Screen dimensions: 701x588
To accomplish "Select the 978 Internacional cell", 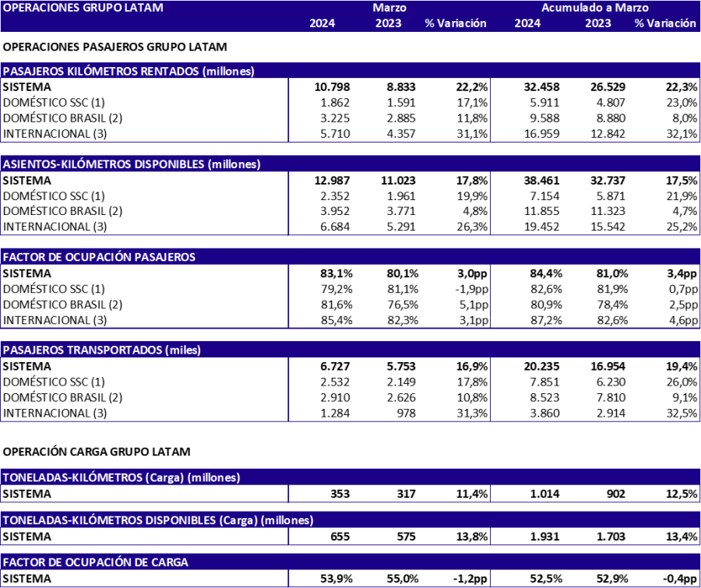I will (x=407, y=413).
